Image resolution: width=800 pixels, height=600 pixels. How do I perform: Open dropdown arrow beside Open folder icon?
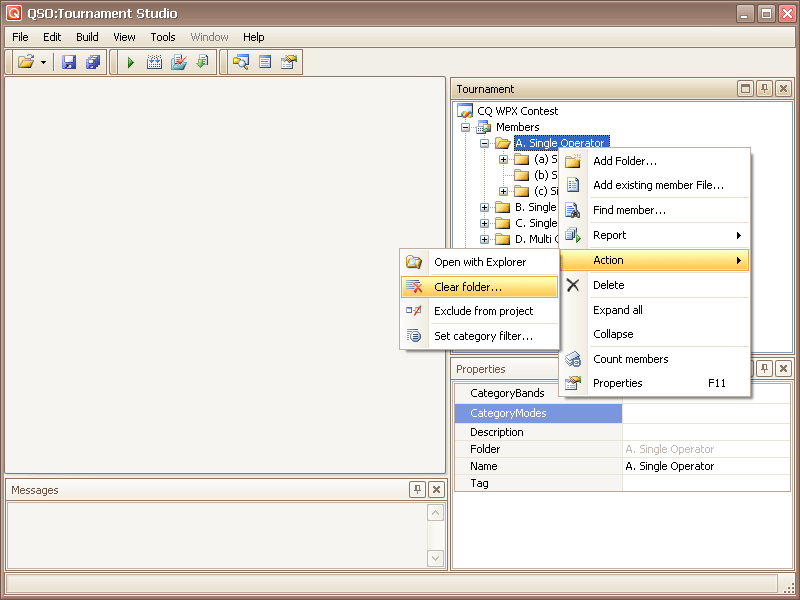(43, 62)
